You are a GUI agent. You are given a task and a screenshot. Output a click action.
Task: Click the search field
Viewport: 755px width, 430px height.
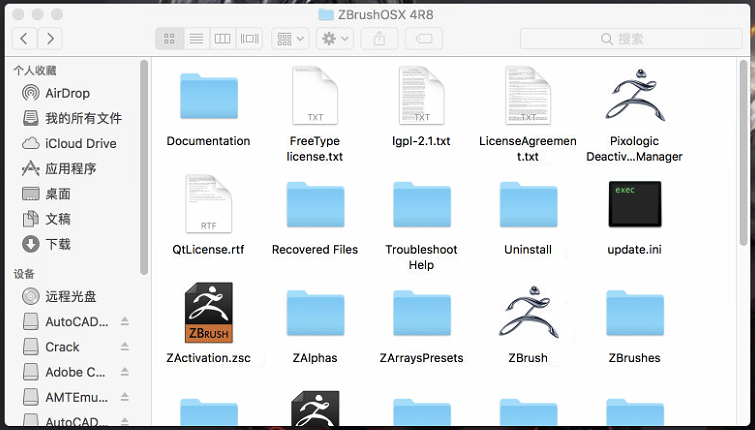coord(631,39)
